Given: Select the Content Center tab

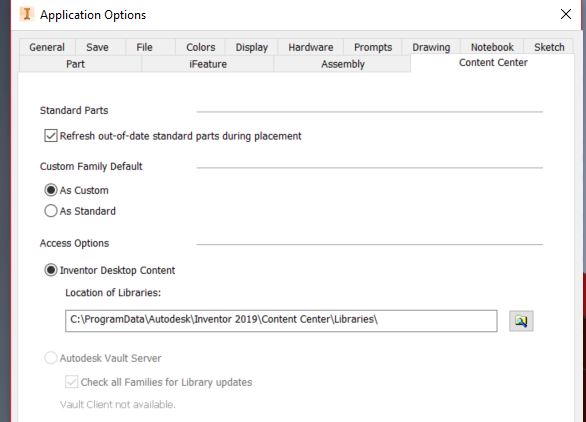Looking at the screenshot, I should click(493, 63).
